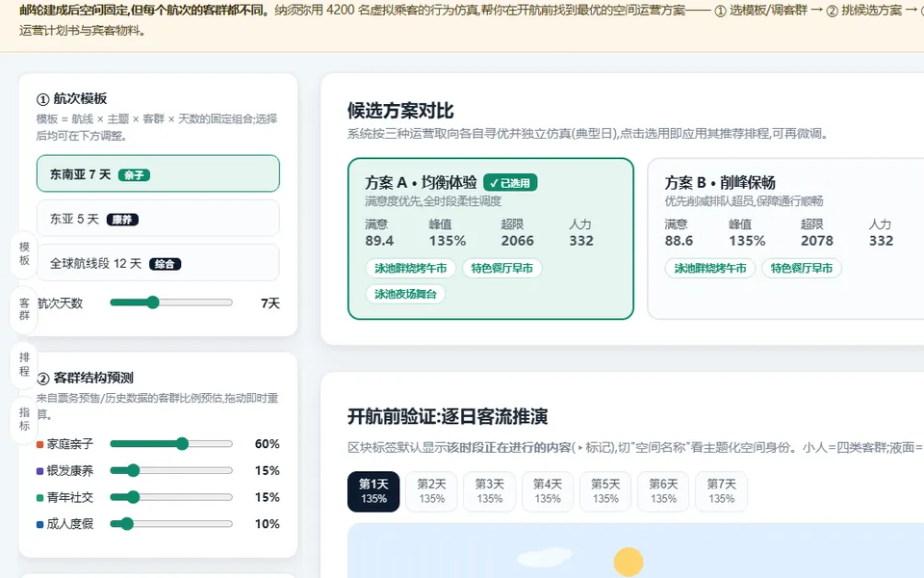Jump to 排程 section in side nav
The width and height of the screenshot is (924, 578).
pos(24,364)
